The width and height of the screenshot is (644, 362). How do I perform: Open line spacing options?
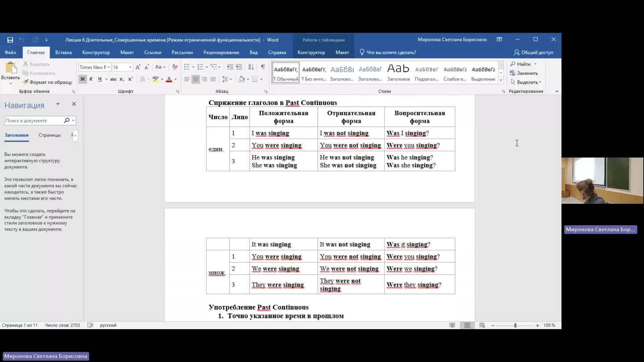point(227,79)
